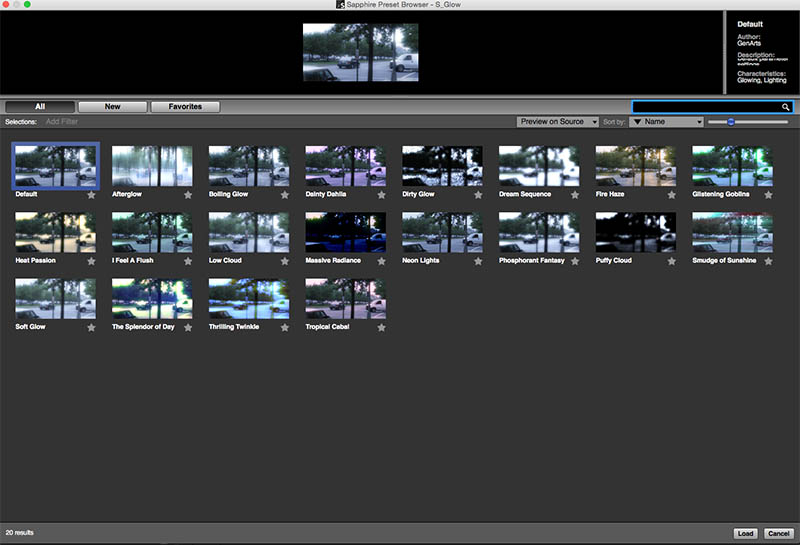The height and width of the screenshot is (545, 800).
Task: Switch to the New tab
Action: pyautogui.click(x=112, y=107)
